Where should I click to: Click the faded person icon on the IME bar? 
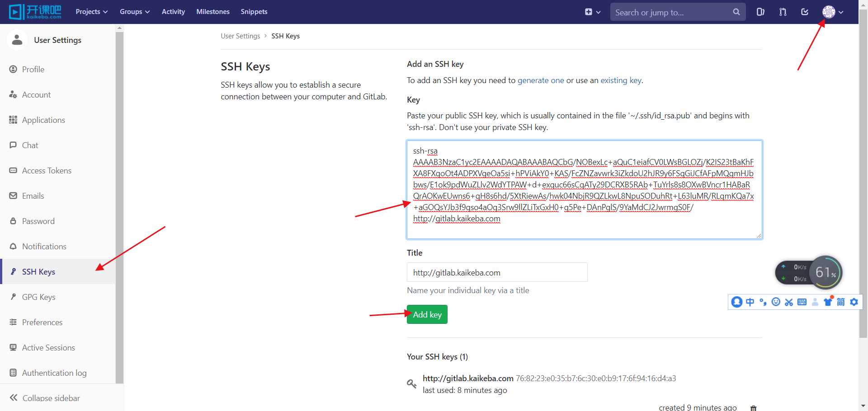[815, 302]
